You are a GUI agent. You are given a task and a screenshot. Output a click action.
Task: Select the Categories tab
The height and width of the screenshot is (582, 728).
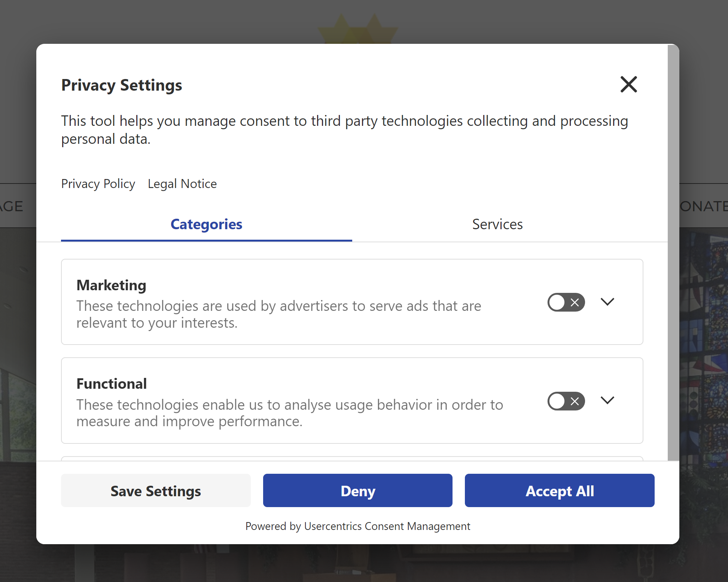point(206,224)
